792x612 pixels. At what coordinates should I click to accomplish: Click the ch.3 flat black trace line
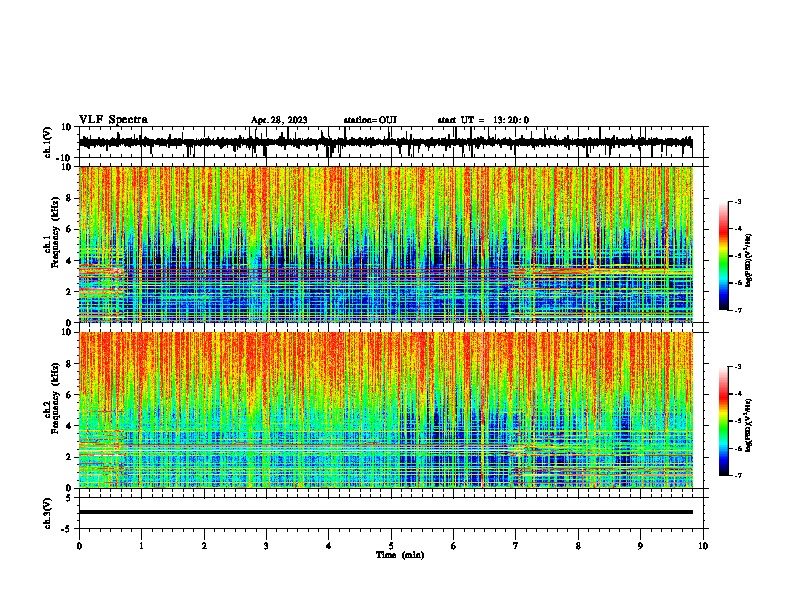point(385,512)
